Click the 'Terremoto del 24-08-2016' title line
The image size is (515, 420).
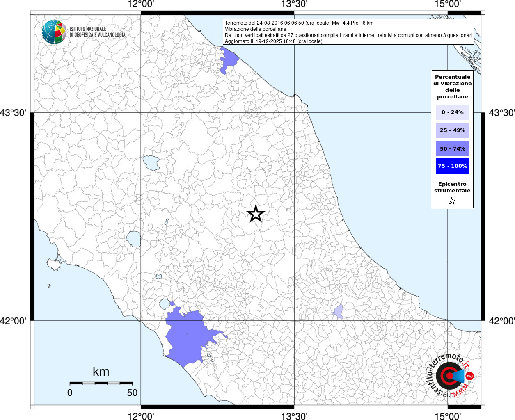coord(299,23)
